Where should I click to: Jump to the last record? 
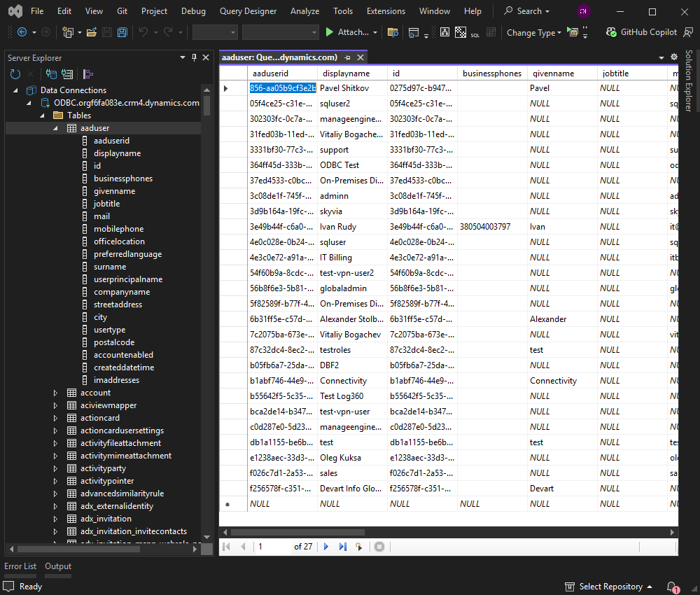[x=343, y=547]
